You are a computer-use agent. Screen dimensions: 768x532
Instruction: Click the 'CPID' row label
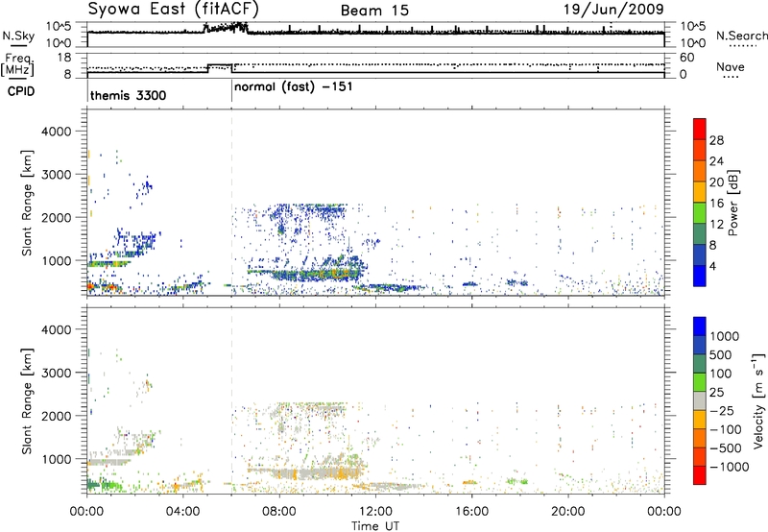coord(21,91)
